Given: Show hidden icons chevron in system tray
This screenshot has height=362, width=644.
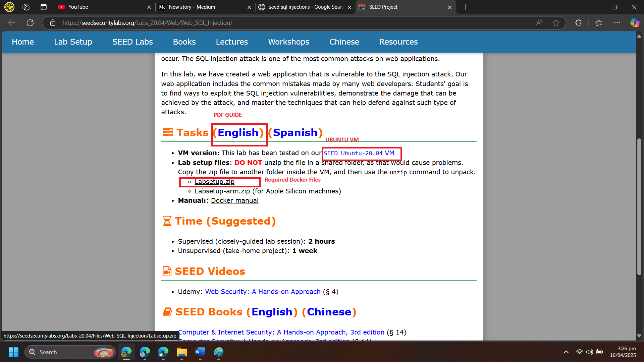Looking at the screenshot, I should [x=566, y=352].
